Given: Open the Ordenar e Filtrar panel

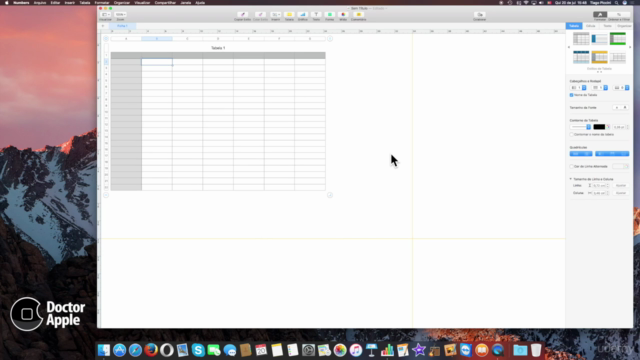Looking at the screenshot, I should [x=619, y=15].
